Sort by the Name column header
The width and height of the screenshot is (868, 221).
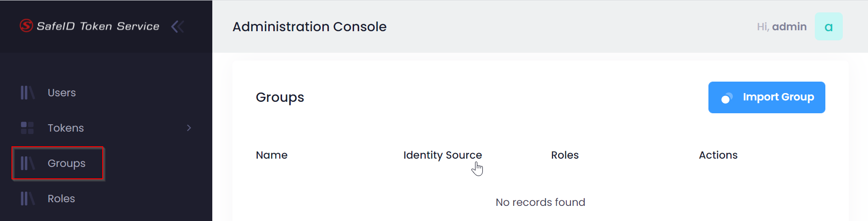pos(271,155)
